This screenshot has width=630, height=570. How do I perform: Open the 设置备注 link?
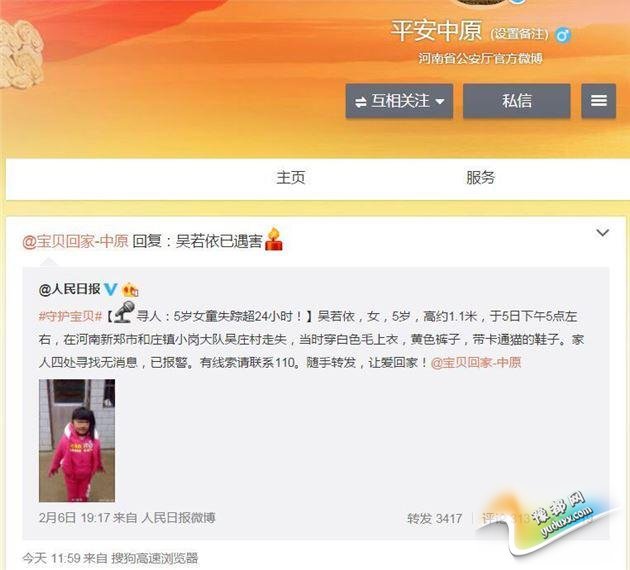[519, 34]
